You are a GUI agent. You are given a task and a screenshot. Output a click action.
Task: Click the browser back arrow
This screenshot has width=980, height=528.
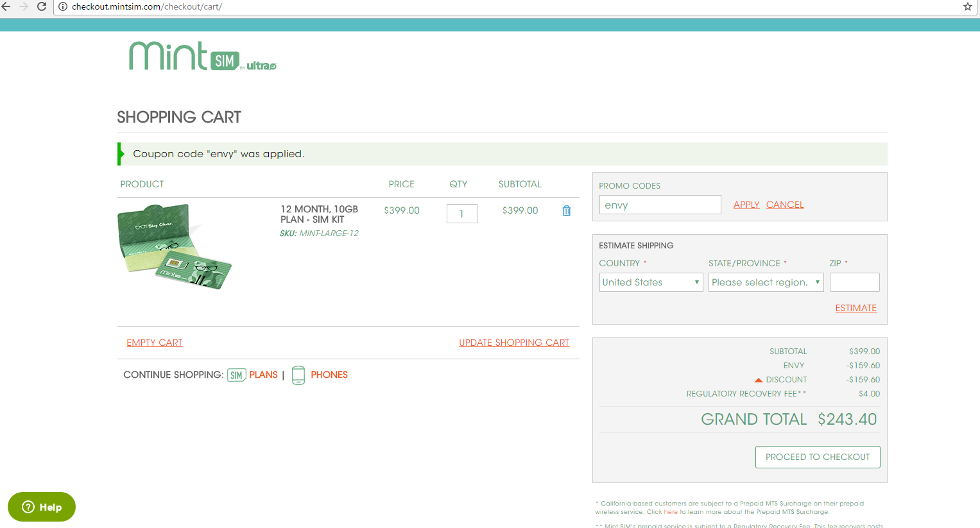[6, 6]
